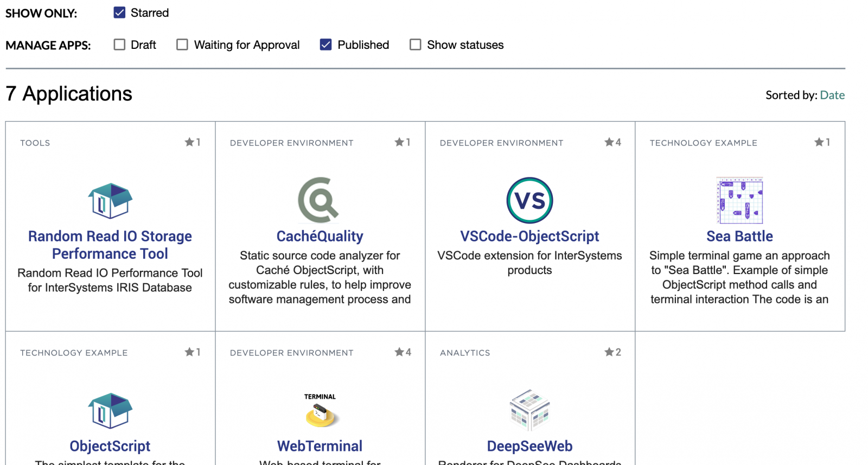The width and height of the screenshot is (868, 465).
Task: Click the star rating on VSCode-ObjectScript card
Action: coord(613,142)
